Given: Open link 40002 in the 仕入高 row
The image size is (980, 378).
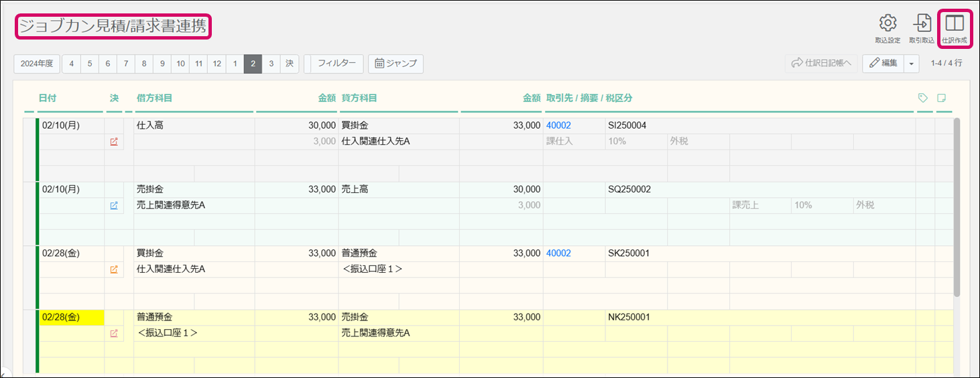Looking at the screenshot, I should pyautogui.click(x=558, y=125).
